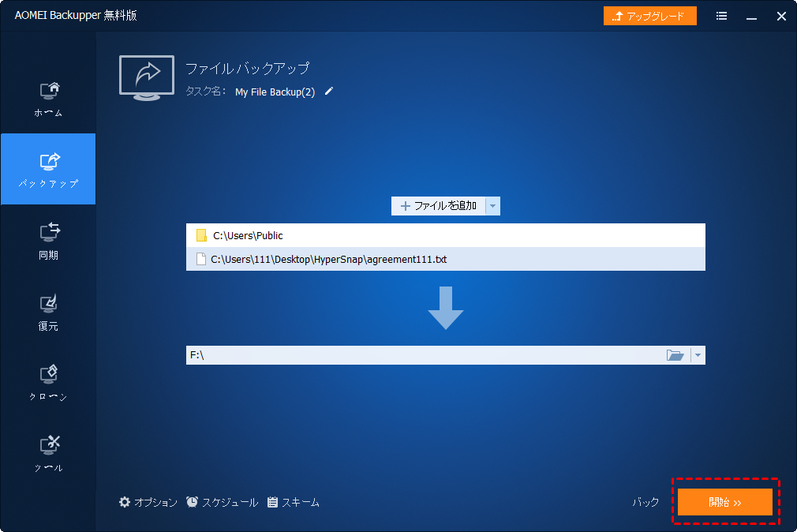797x532 pixels.
Task: Close the AOMEI Backupper window
Action: [x=781, y=17]
